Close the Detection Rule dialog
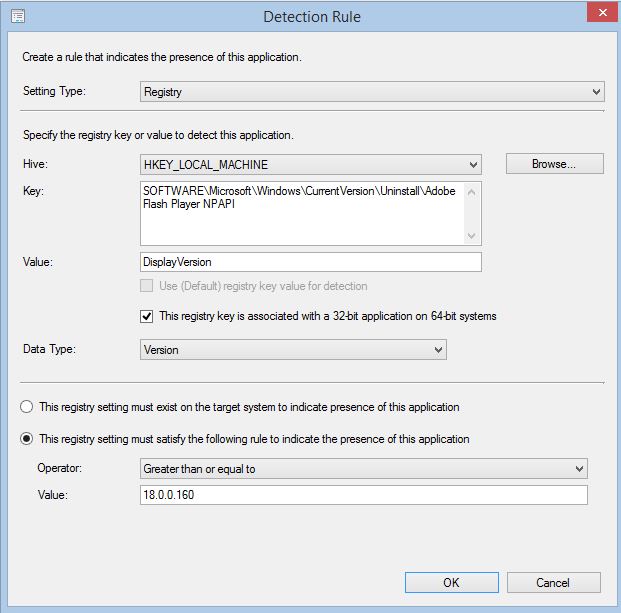This screenshot has width=621, height=613. tap(603, 12)
